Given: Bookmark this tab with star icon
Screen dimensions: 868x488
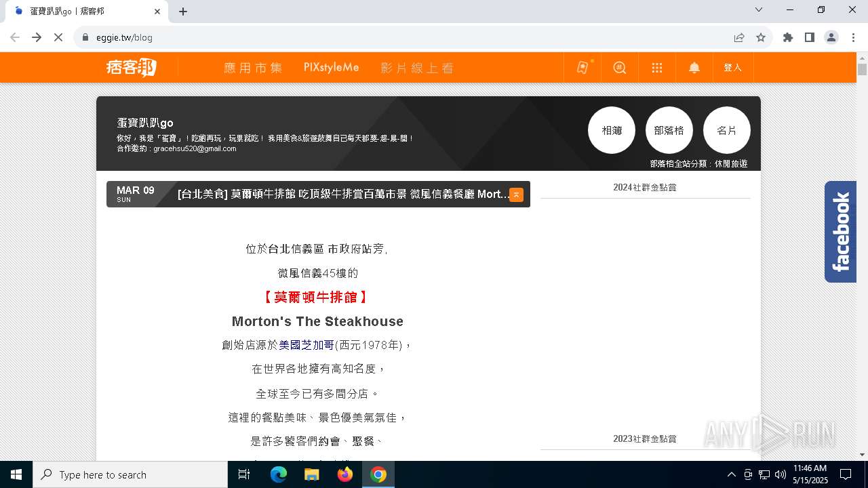Looking at the screenshot, I should pyautogui.click(x=761, y=37).
